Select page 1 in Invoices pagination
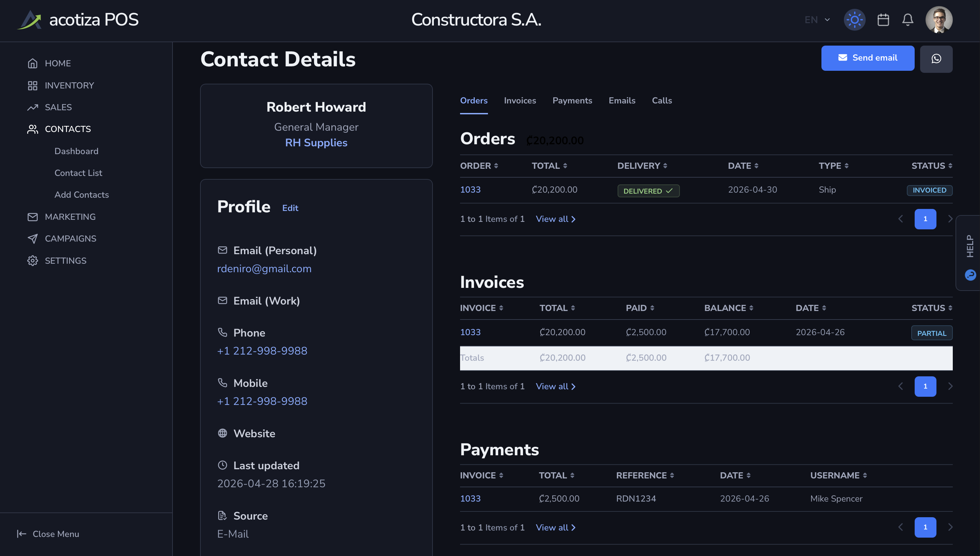 click(x=925, y=387)
